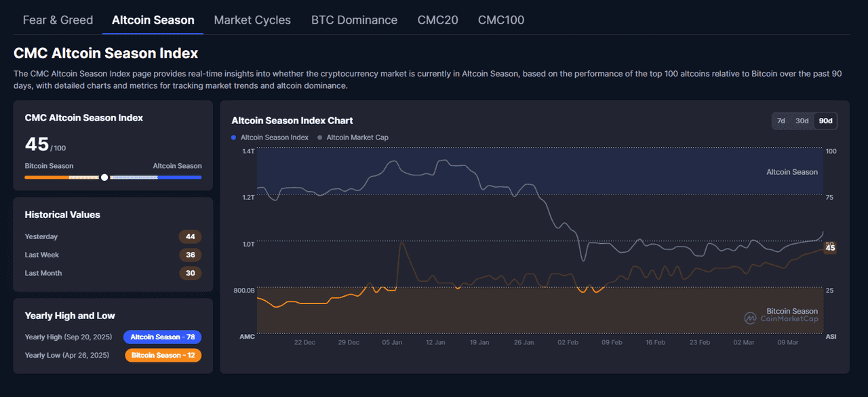
Task: Click the active 90d timeframe button
Action: pyautogui.click(x=825, y=120)
